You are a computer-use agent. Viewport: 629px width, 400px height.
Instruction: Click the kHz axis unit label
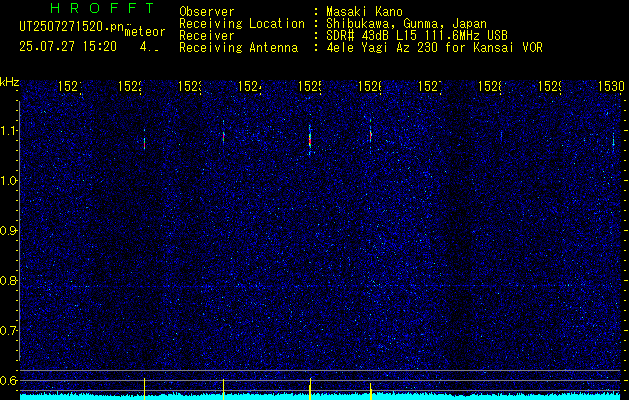click(x=9, y=83)
